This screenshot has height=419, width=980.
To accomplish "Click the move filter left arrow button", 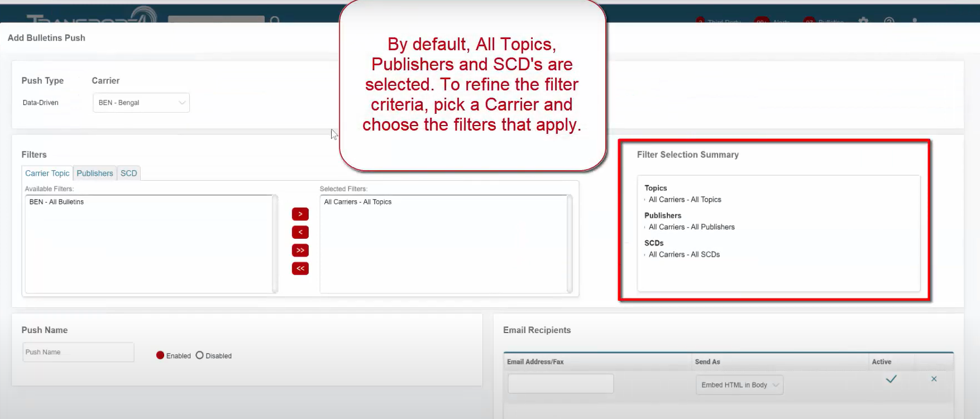I will click(300, 232).
